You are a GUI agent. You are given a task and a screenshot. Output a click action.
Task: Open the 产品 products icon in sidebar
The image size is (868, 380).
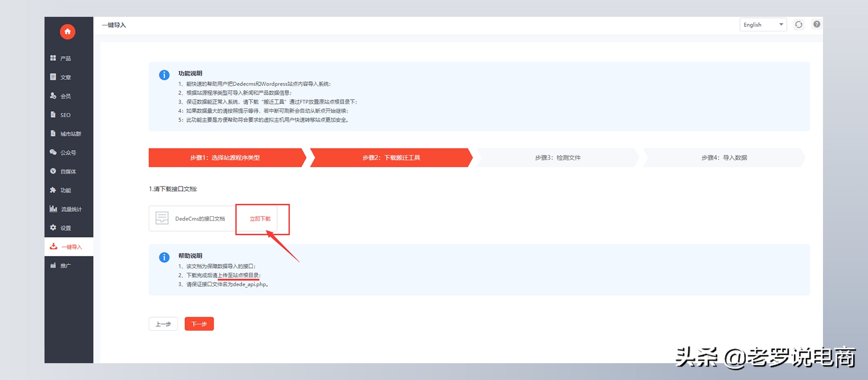(53, 58)
